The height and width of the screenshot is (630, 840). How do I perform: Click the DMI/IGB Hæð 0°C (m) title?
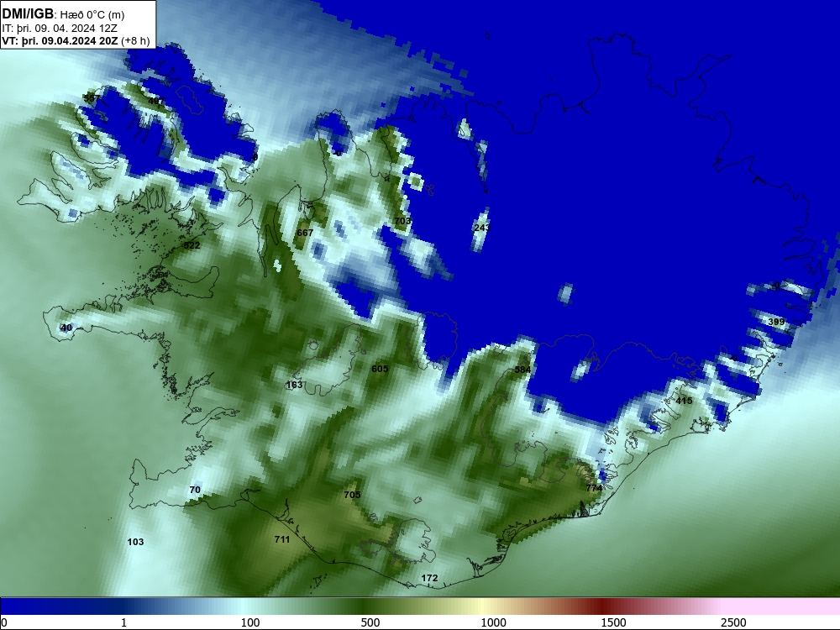pyautogui.click(x=63, y=14)
